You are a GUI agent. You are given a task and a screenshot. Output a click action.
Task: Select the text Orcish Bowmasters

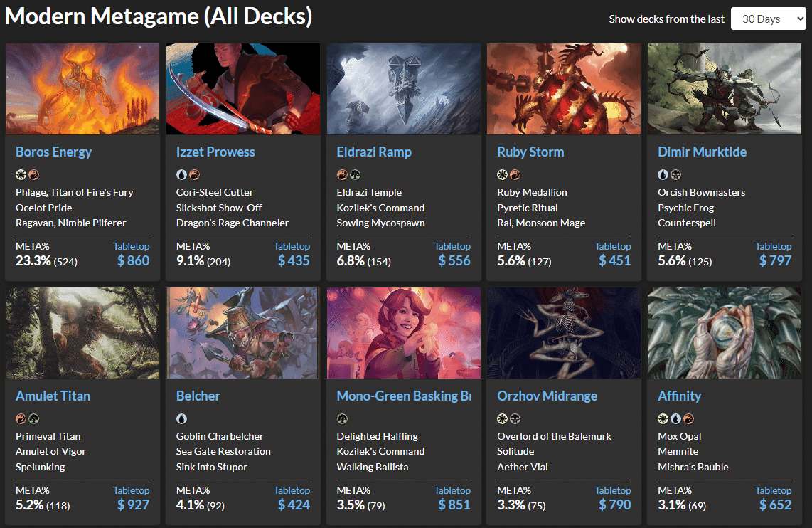(702, 192)
